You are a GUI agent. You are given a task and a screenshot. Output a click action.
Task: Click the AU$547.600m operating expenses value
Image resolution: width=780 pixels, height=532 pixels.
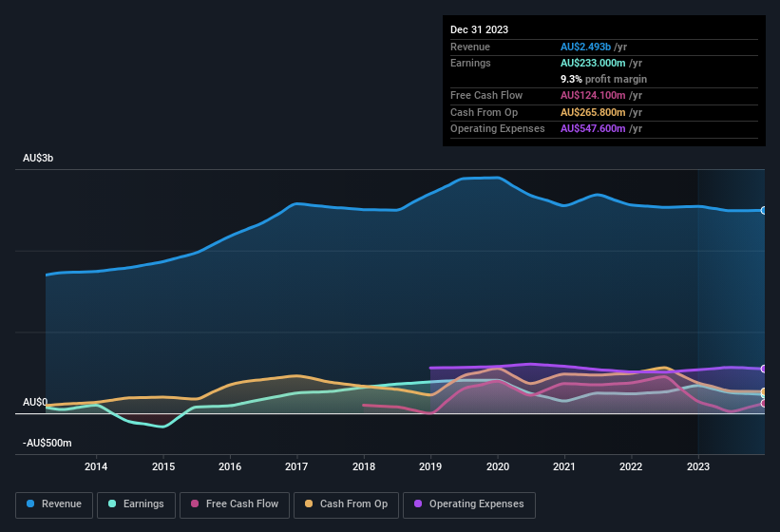coord(594,128)
